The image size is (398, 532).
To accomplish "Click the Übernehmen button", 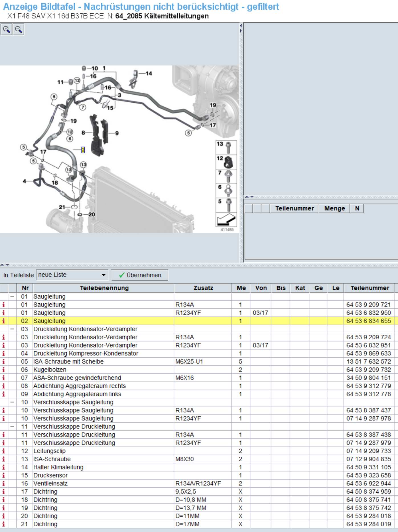I will (x=140, y=275).
